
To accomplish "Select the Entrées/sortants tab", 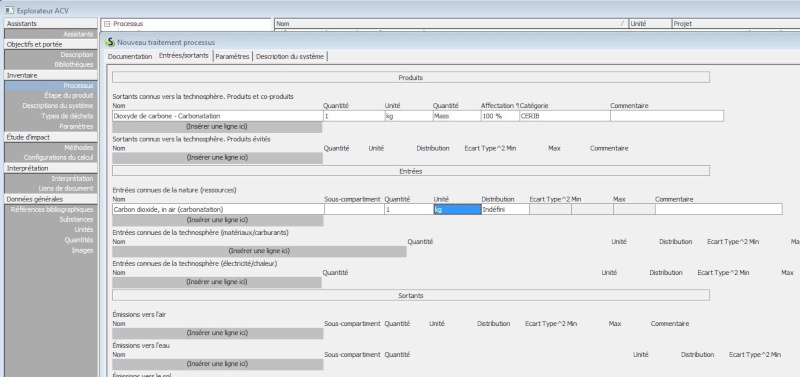I will 184,56.
